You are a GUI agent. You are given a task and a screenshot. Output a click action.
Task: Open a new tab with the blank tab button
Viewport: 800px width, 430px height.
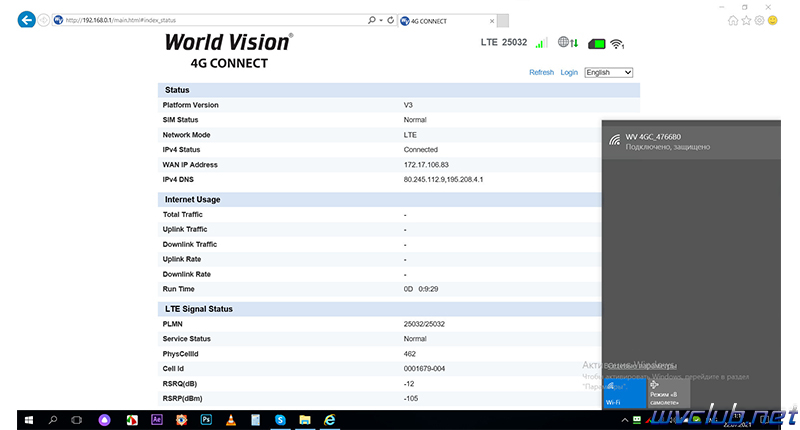coord(503,20)
